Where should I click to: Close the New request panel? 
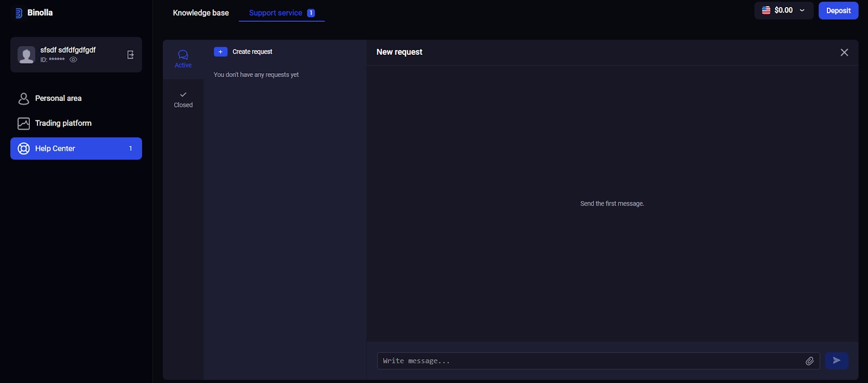[x=844, y=52]
